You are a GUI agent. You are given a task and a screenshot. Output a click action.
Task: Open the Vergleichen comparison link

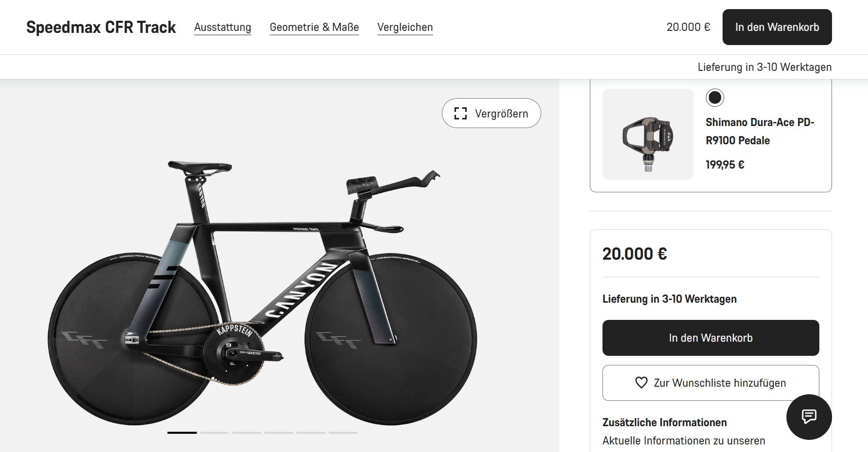(x=405, y=27)
